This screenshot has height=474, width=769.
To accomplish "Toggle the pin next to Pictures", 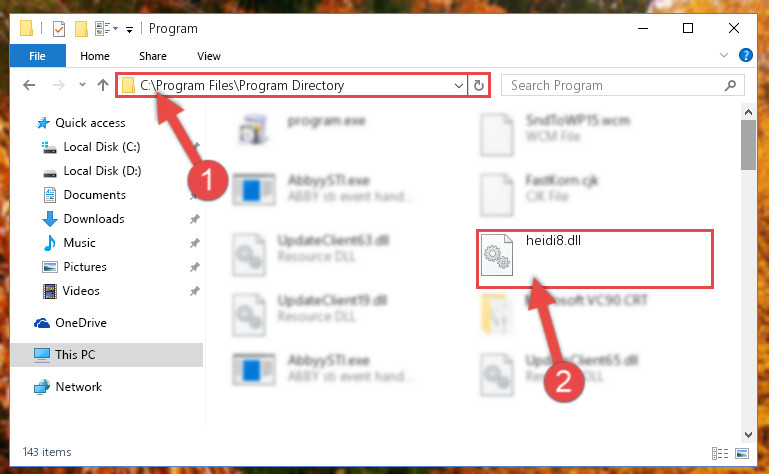I will point(195,267).
